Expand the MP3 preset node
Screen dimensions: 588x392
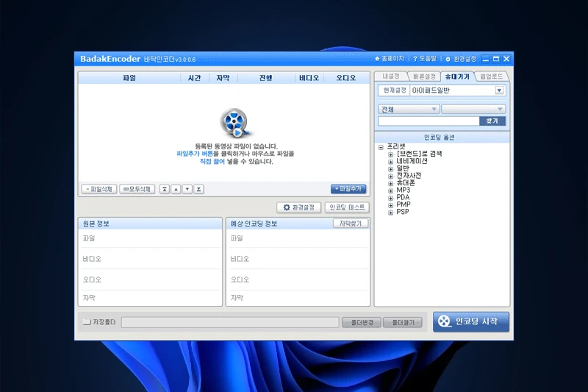[x=391, y=190]
